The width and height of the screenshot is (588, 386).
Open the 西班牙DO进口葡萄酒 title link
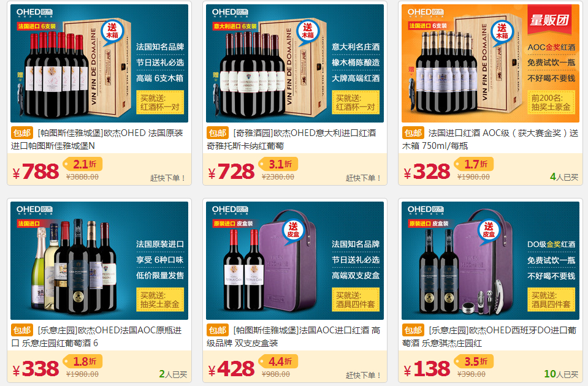489,336
